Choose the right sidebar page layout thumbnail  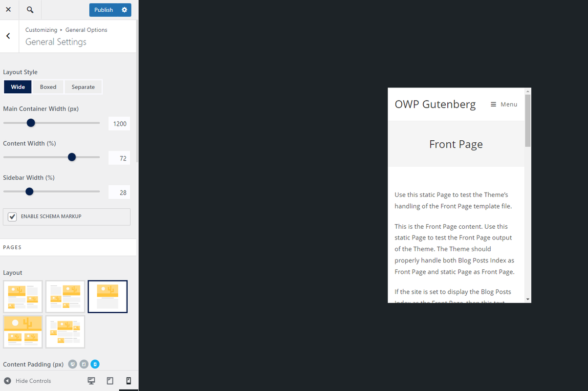click(23, 297)
